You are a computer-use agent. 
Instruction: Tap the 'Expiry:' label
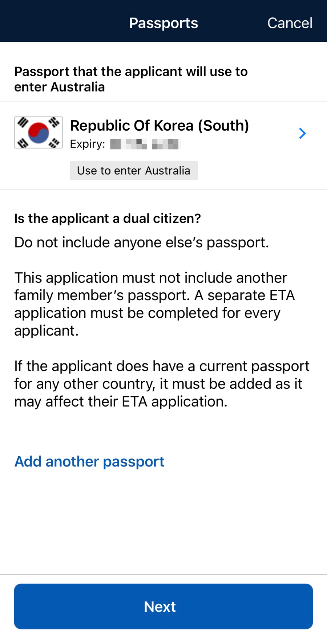88,144
